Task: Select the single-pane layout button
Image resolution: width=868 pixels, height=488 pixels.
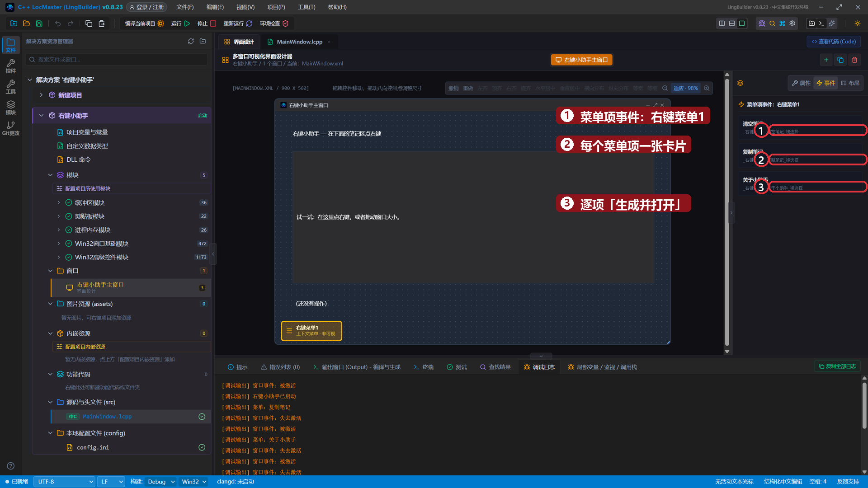Action: tap(742, 23)
